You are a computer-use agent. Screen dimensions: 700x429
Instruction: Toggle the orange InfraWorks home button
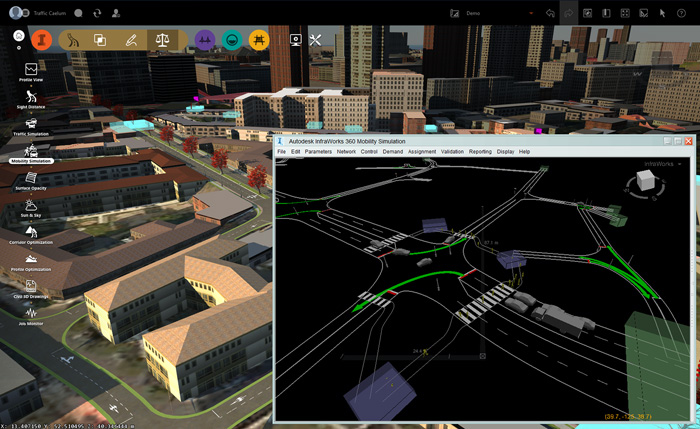(x=42, y=40)
